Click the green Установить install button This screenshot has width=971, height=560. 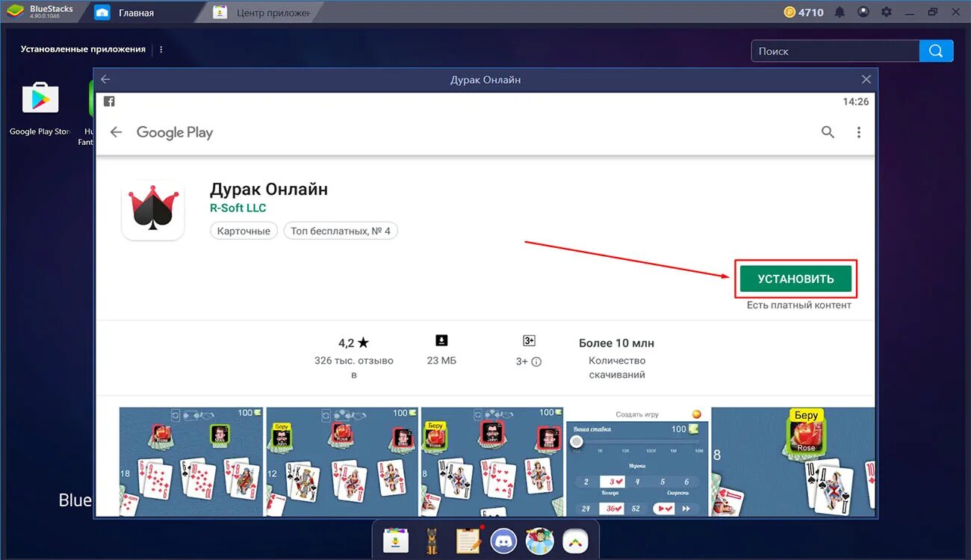click(795, 279)
